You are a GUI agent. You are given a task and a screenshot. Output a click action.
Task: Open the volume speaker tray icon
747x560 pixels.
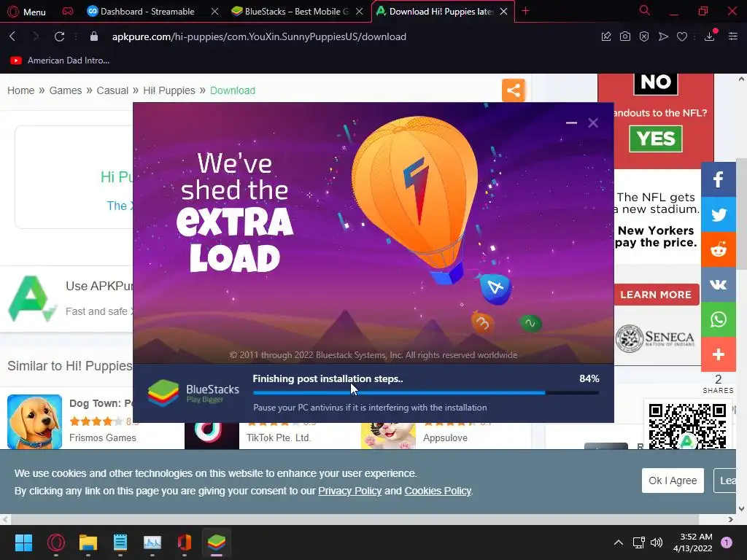coord(657,542)
